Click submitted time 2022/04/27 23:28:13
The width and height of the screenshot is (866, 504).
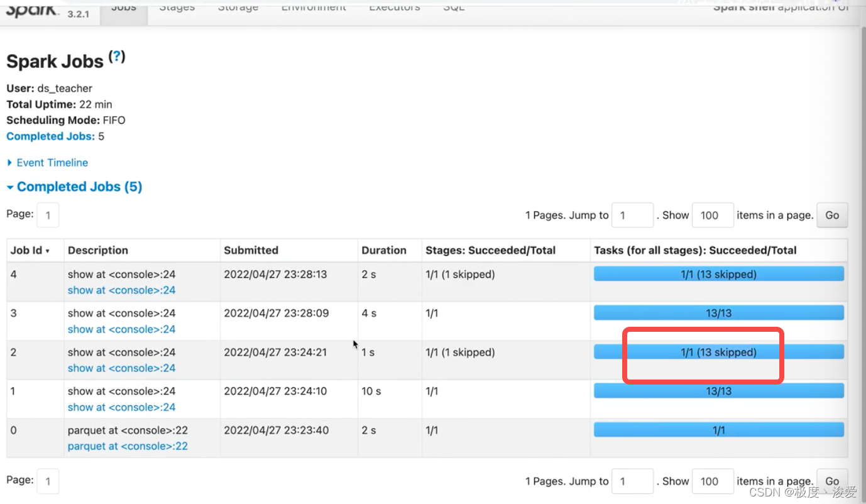275,274
